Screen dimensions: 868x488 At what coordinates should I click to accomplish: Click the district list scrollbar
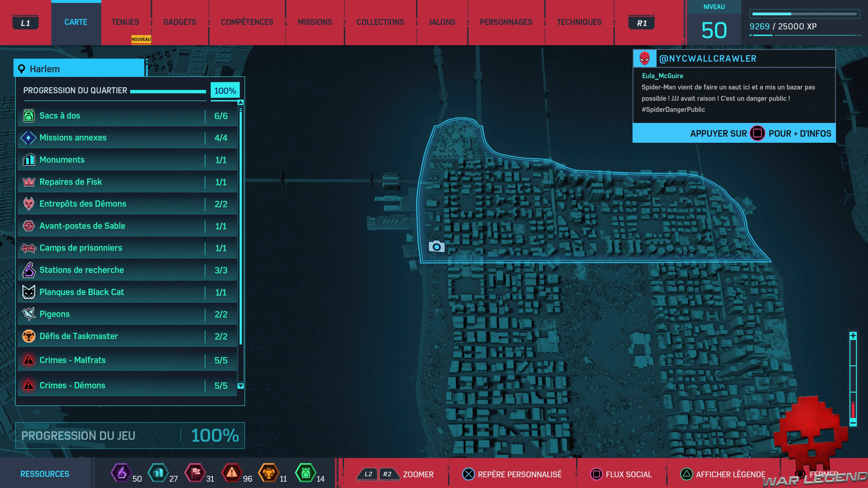coord(241,226)
